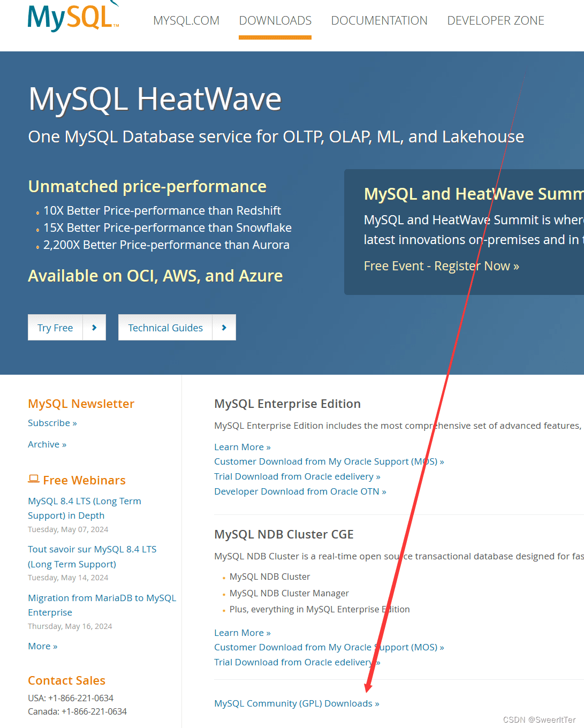Click '15X Better Price-performance than Snowflake' bullet

tap(168, 227)
